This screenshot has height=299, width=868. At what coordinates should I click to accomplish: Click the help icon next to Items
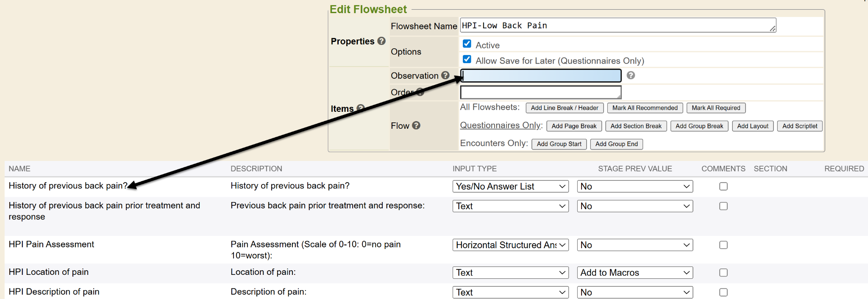(x=361, y=108)
